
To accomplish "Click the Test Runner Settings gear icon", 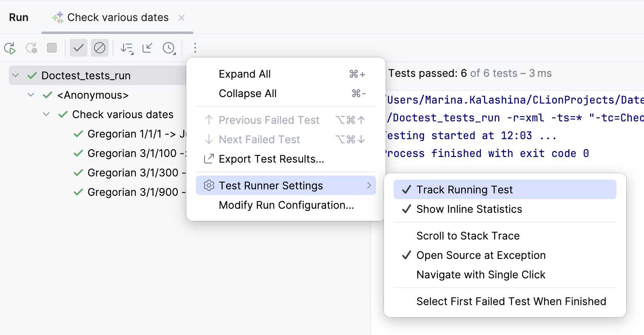I will pos(209,185).
